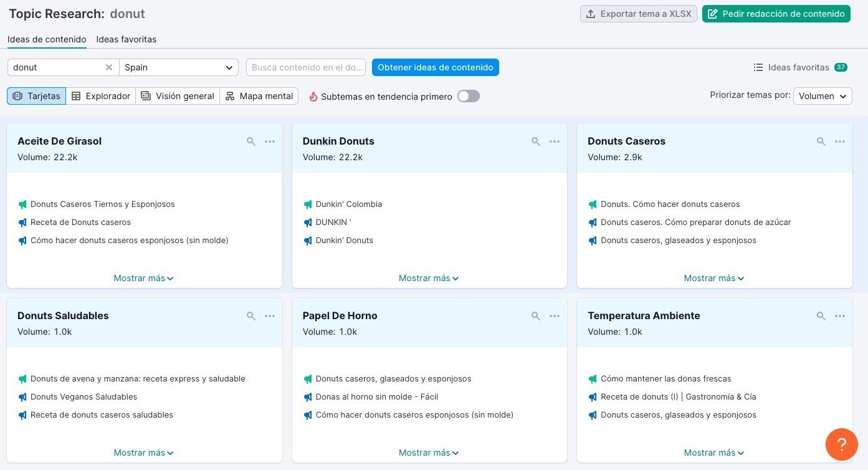Select the Explorador view
868x470 pixels.
[x=101, y=96]
